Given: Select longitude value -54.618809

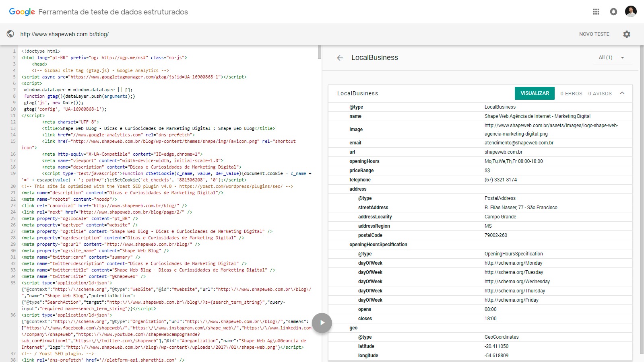Looking at the screenshot, I should pyautogui.click(x=496, y=356).
